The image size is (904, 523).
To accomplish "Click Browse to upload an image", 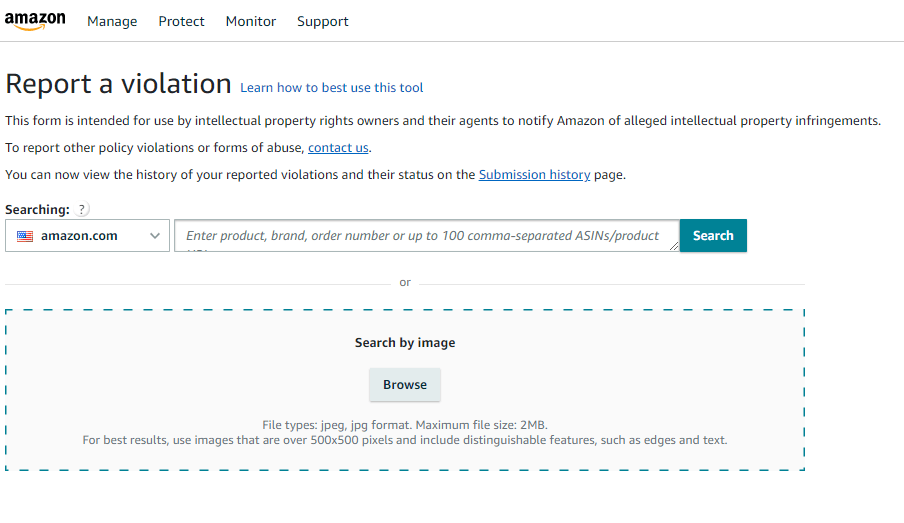I will [x=405, y=385].
